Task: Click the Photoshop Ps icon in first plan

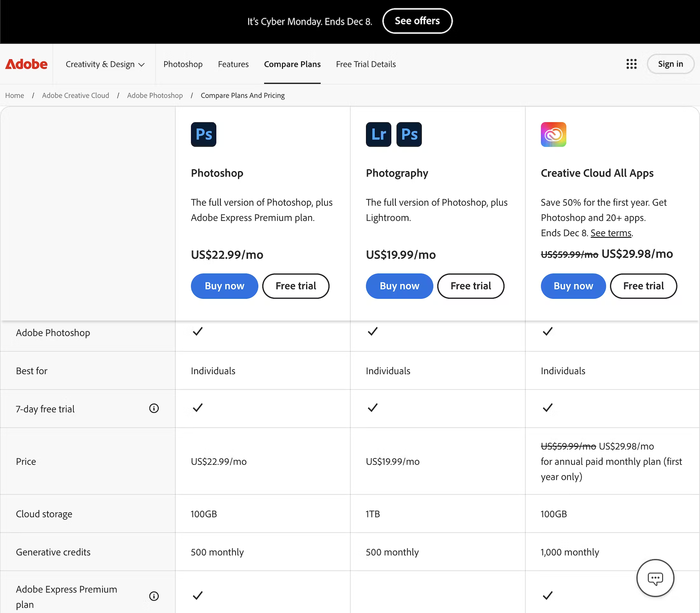Action: tap(203, 134)
